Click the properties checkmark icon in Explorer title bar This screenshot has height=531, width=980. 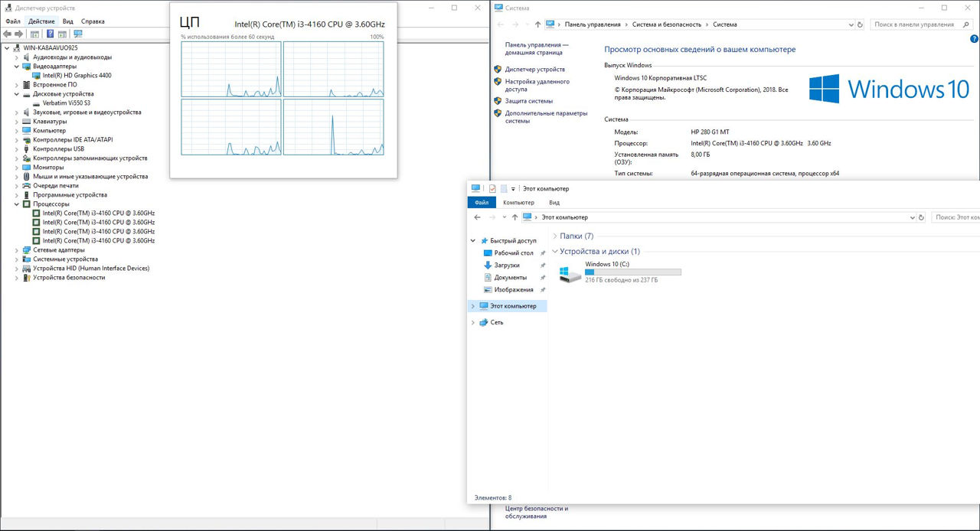pos(493,188)
